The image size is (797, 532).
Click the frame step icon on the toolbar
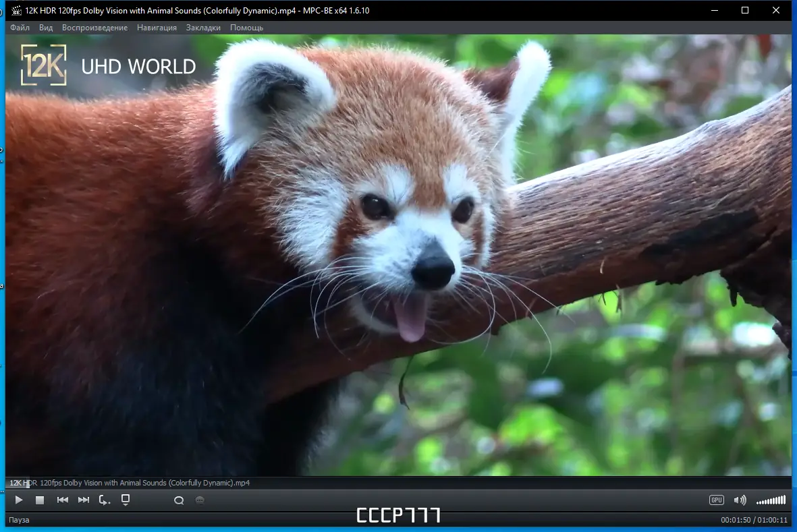(101, 500)
